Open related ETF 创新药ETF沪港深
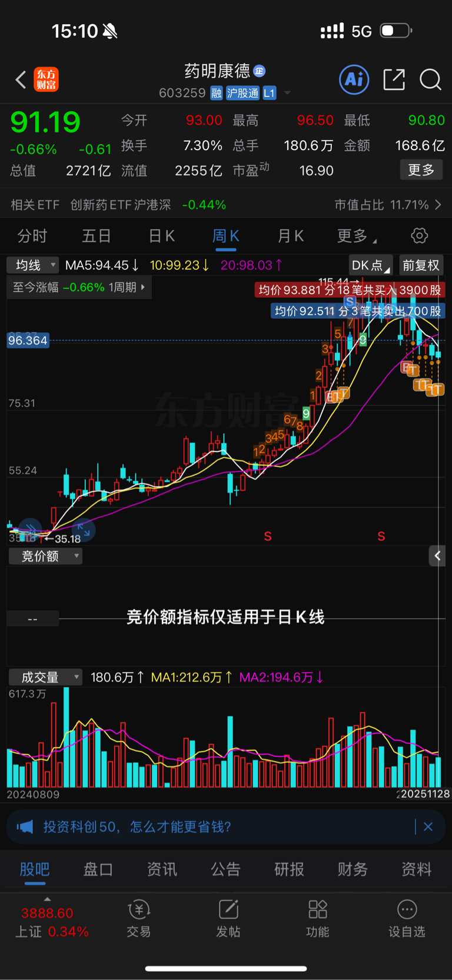The image size is (452, 980). coord(121,205)
